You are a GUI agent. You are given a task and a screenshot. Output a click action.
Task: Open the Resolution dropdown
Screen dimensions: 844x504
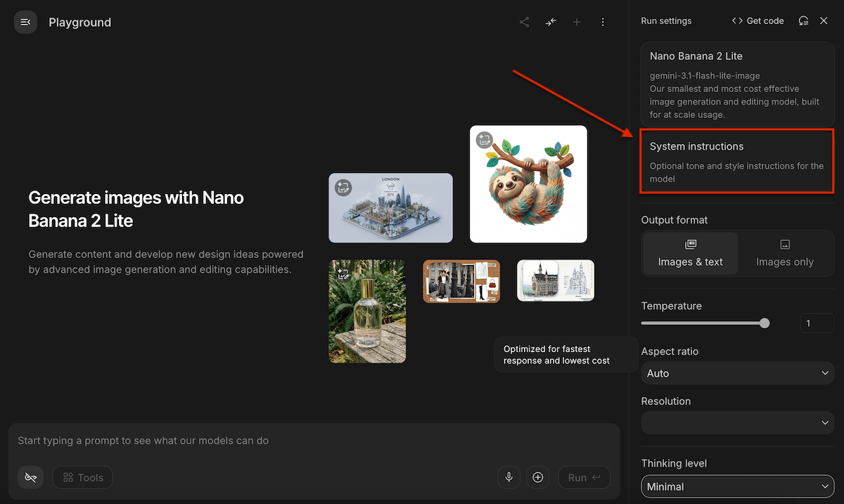coord(738,422)
